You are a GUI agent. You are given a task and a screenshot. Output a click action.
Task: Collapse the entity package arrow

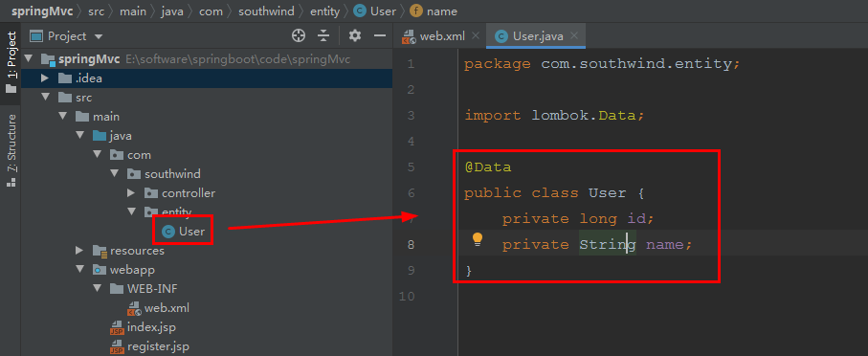point(132,212)
